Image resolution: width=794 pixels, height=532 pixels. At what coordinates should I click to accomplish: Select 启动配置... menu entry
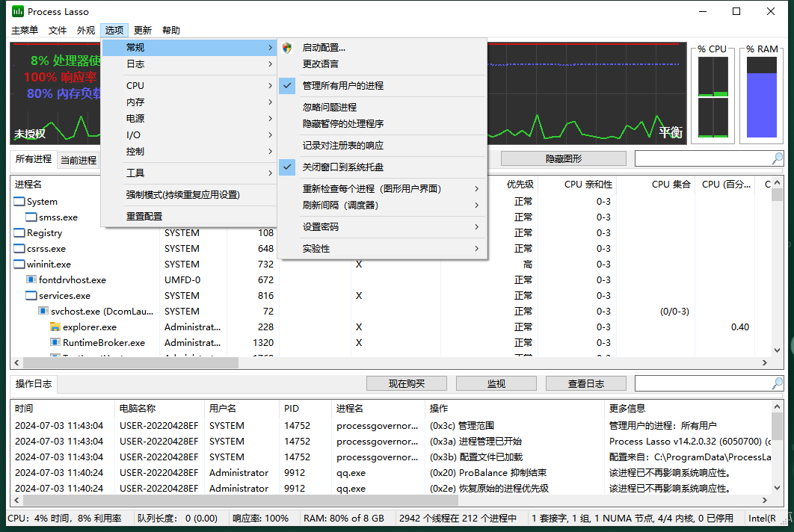tap(382, 48)
